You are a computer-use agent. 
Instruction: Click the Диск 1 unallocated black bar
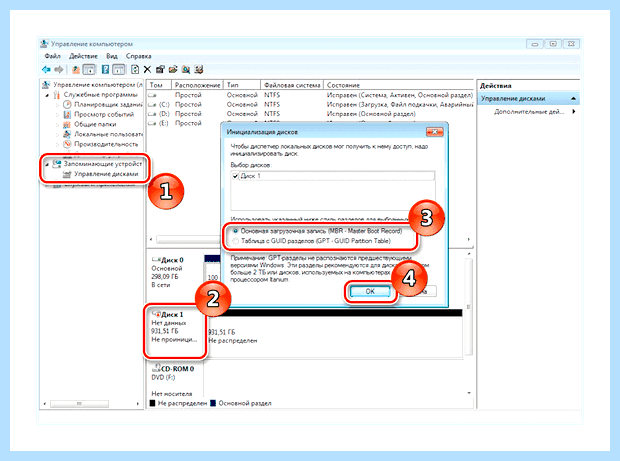334,313
